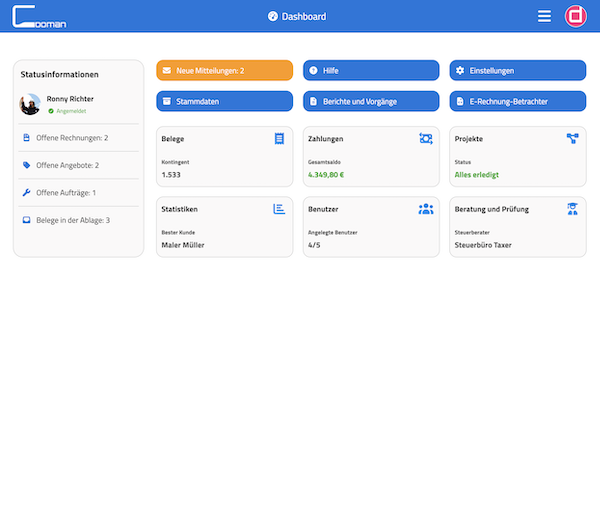Select Offene Rechnungen: 2 entry

[x=78, y=138]
